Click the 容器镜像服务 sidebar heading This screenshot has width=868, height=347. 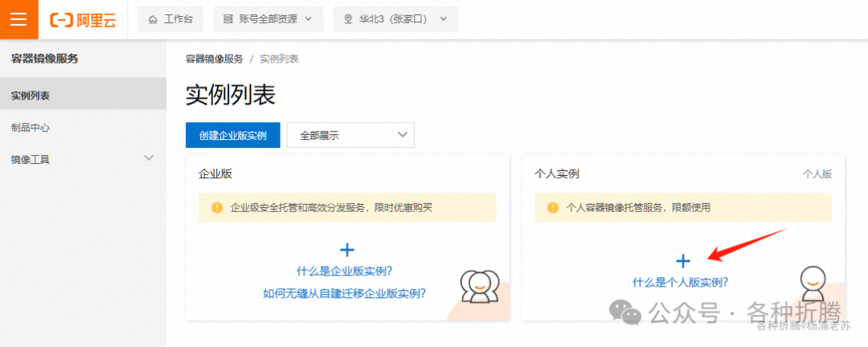(45, 59)
